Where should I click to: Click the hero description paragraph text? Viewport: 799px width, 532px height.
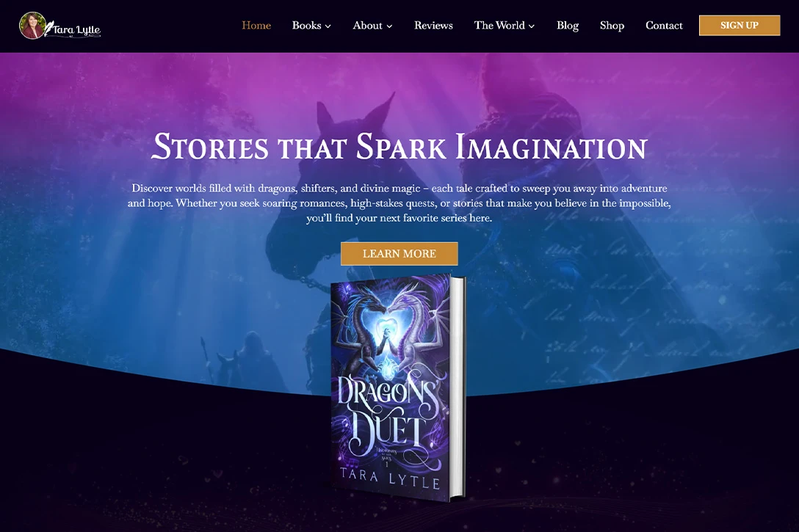[399, 203]
